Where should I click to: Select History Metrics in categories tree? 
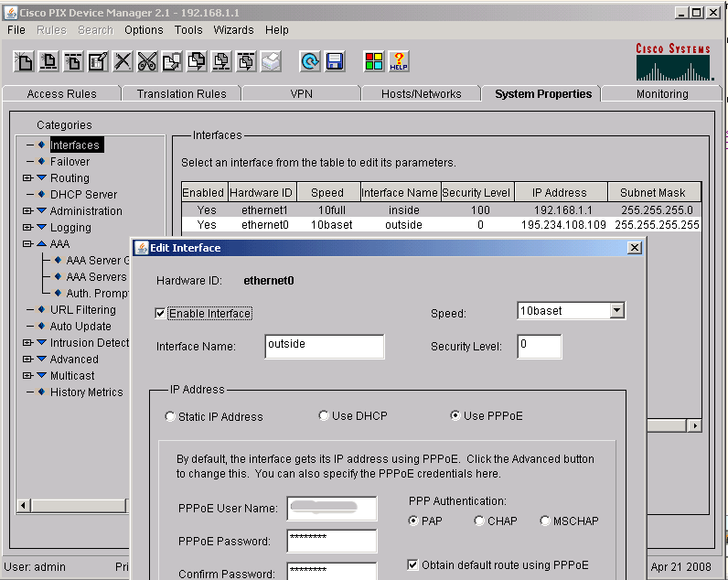coord(86,392)
